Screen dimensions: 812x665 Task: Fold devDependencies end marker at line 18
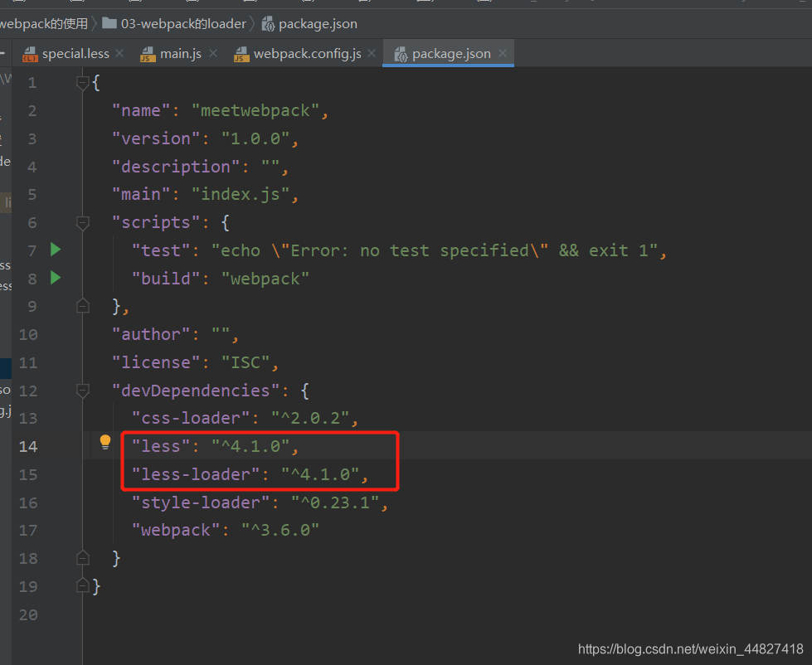pyautogui.click(x=82, y=558)
